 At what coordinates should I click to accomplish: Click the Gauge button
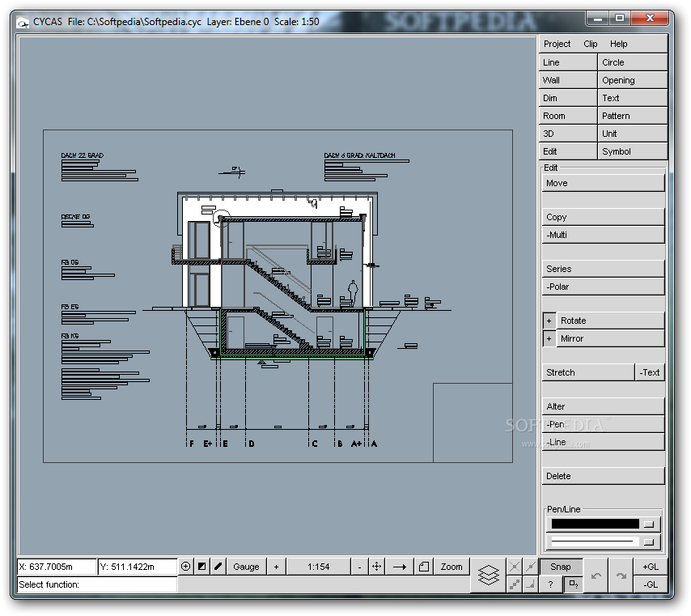(x=246, y=567)
